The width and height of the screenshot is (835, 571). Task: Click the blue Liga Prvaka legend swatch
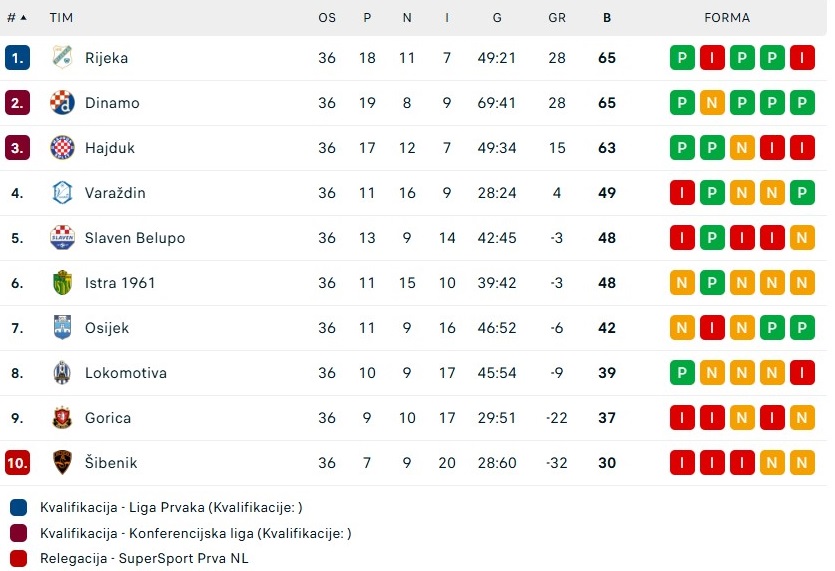pyautogui.click(x=19, y=507)
